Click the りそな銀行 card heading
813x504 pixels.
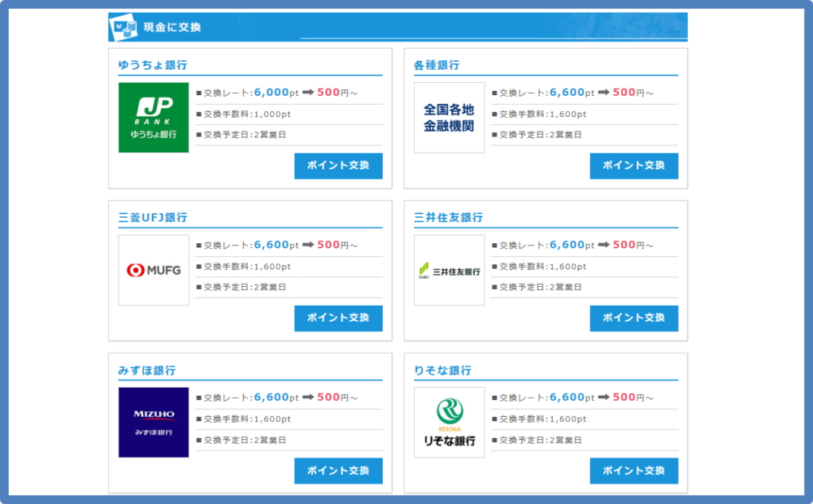pos(443,370)
